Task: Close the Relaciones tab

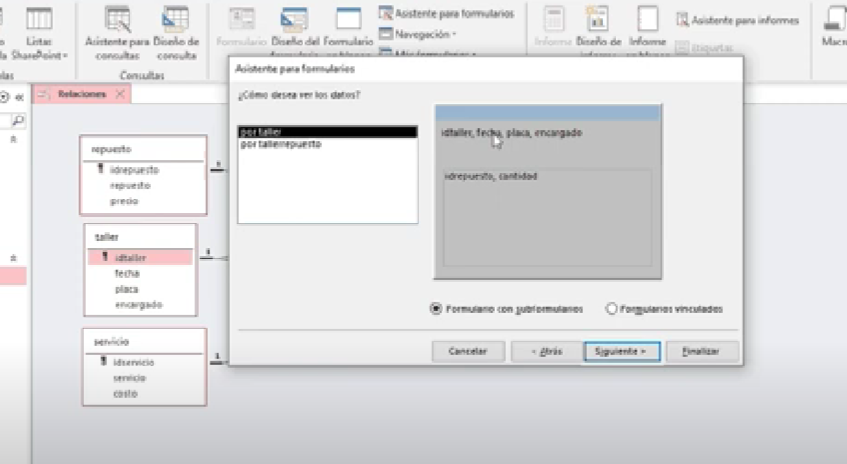Action: [120, 94]
